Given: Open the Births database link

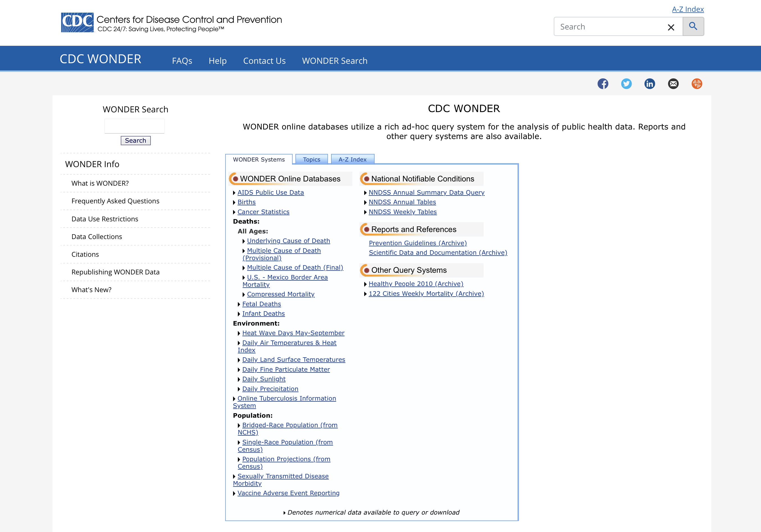Looking at the screenshot, I should pyautogui.click(x=247, y=202).
